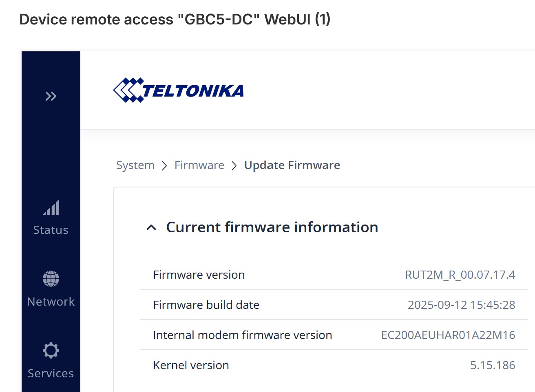535x392 pixels.
Task: Click the kernel version 5.15.186 value
Action: 492,365
